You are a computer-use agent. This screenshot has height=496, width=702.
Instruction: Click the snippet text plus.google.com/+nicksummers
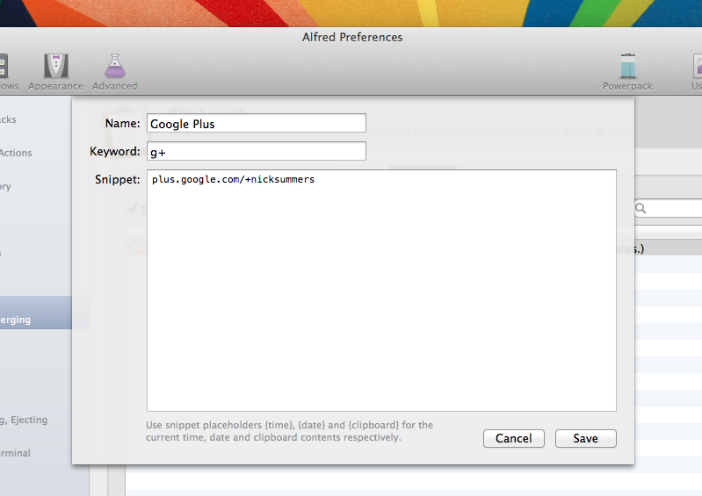pyautogui.click(x=233, y=180)
